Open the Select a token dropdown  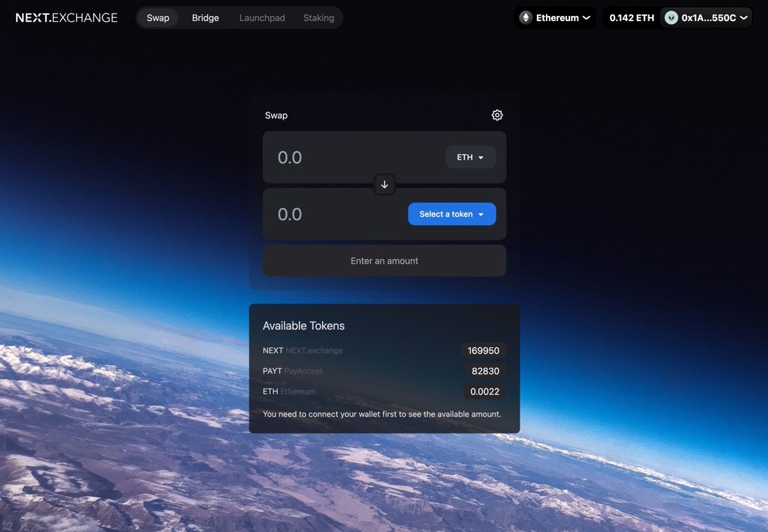[452, 214]
